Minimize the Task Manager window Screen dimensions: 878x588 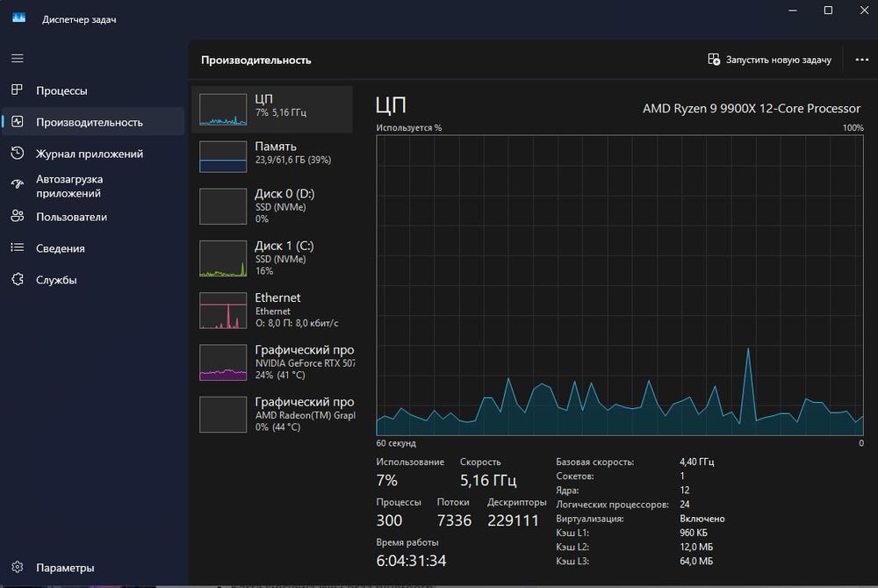[x=792, y=10]
